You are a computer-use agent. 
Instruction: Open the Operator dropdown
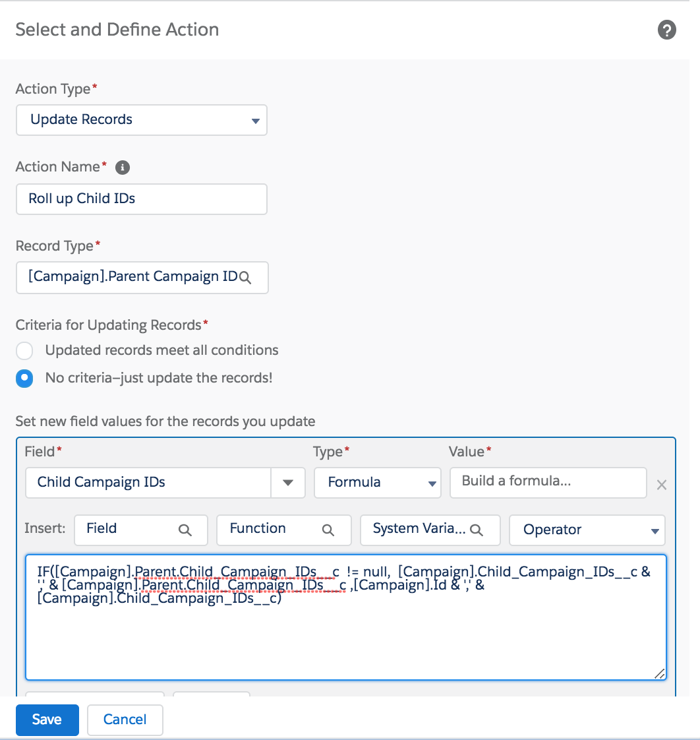pyautogui.click(x=587, y=530)
